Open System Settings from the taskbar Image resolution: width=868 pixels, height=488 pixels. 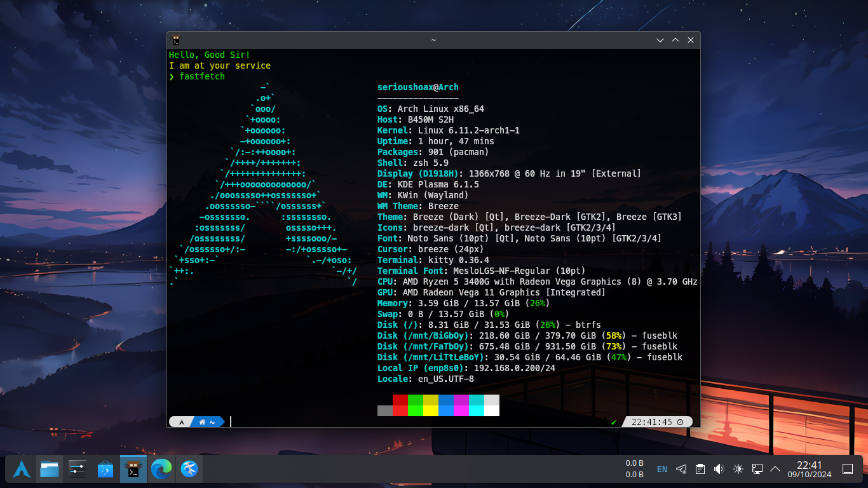(78, 470)
